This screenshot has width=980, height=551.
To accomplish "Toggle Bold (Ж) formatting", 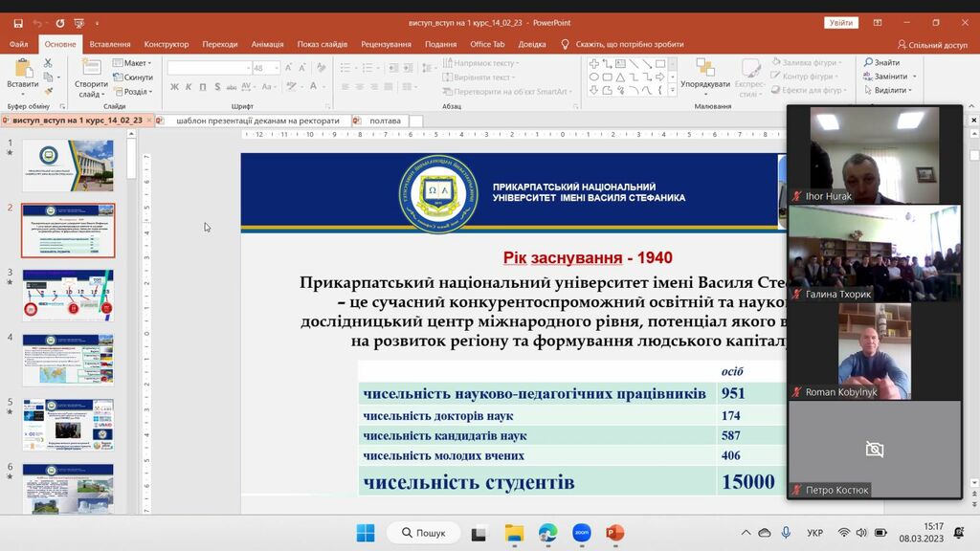I will click(174, 87).
